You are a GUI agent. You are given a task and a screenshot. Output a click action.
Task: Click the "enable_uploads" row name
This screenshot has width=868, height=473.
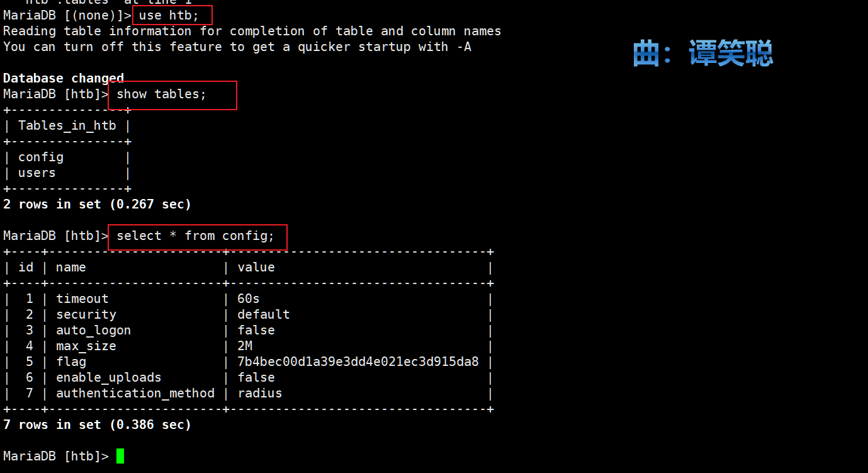pos(108,377)
